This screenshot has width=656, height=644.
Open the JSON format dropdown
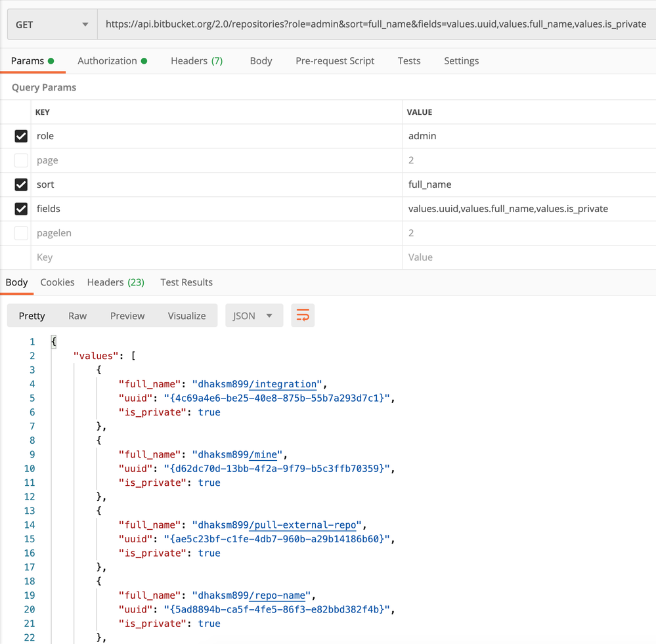[254, 315]
